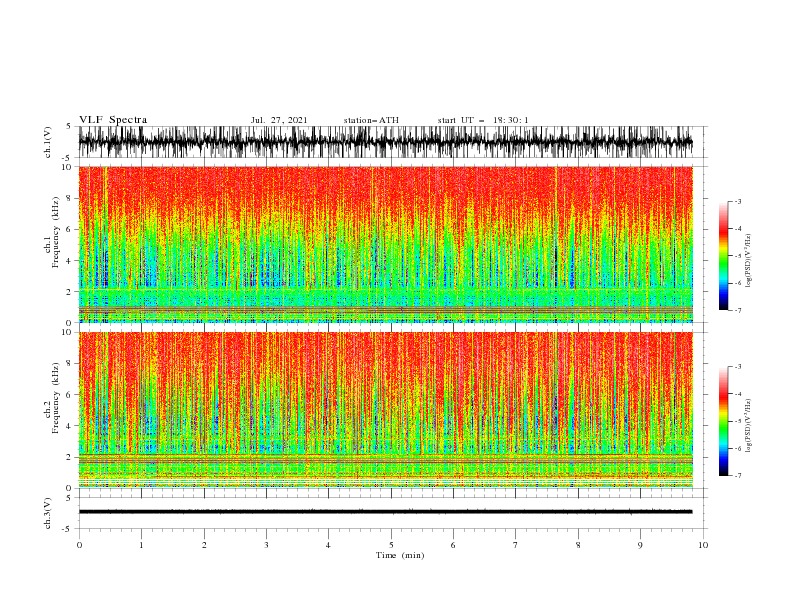Click the ch.2 spectrogram plot area
The height and width of the screenshot is (612, 792).
coord(386,410)
